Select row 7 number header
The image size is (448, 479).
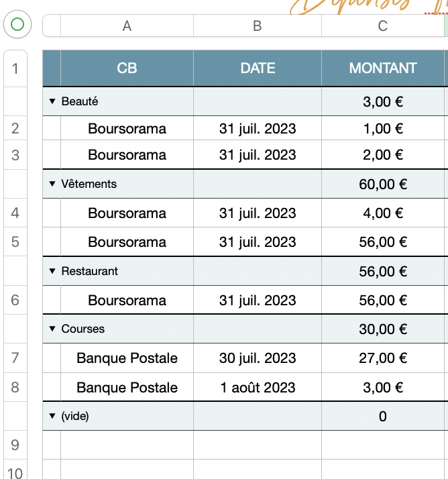pyautogui.click(x=15, y=358)
